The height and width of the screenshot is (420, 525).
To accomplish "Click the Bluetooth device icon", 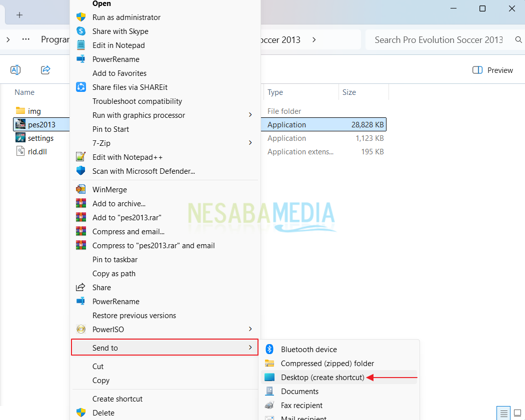I will click(269, 349).
